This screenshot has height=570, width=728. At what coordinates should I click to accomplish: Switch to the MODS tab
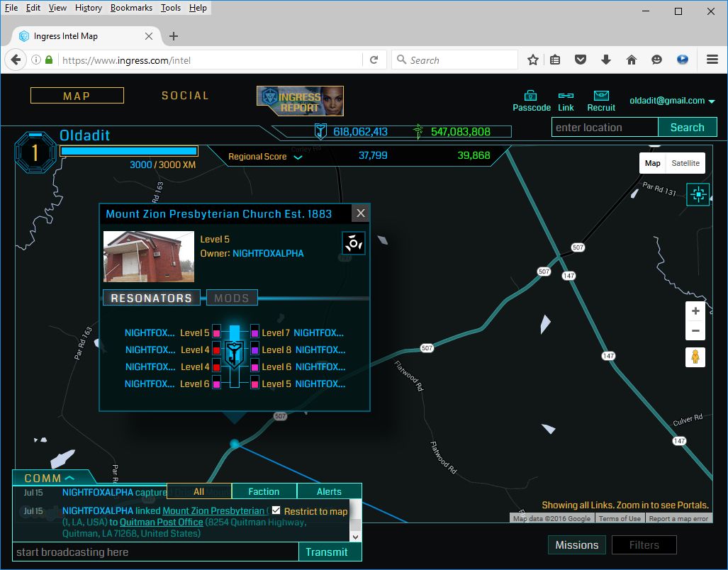point(232,298)
